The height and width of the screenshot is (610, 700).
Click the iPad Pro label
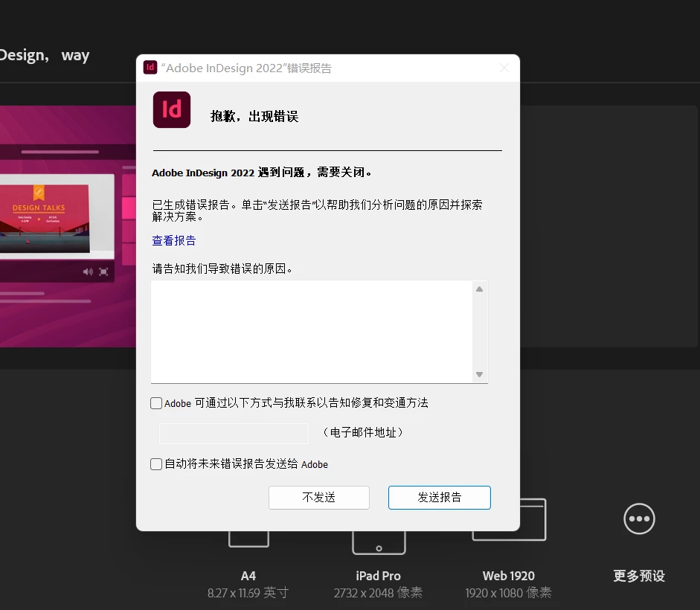click(x=379, y=576)
